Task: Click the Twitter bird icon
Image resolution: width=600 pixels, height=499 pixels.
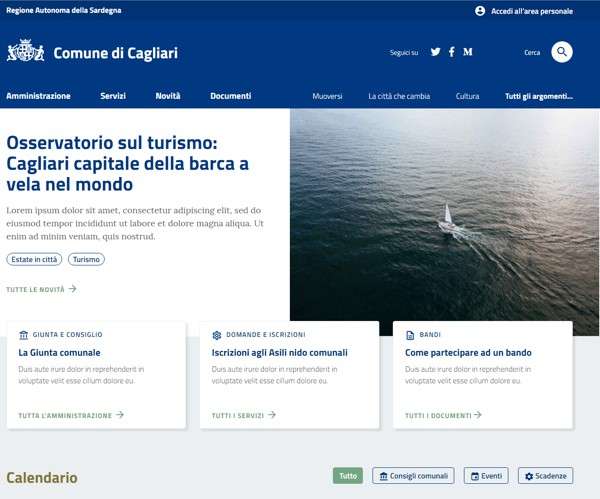Action: tap(435, 52)
